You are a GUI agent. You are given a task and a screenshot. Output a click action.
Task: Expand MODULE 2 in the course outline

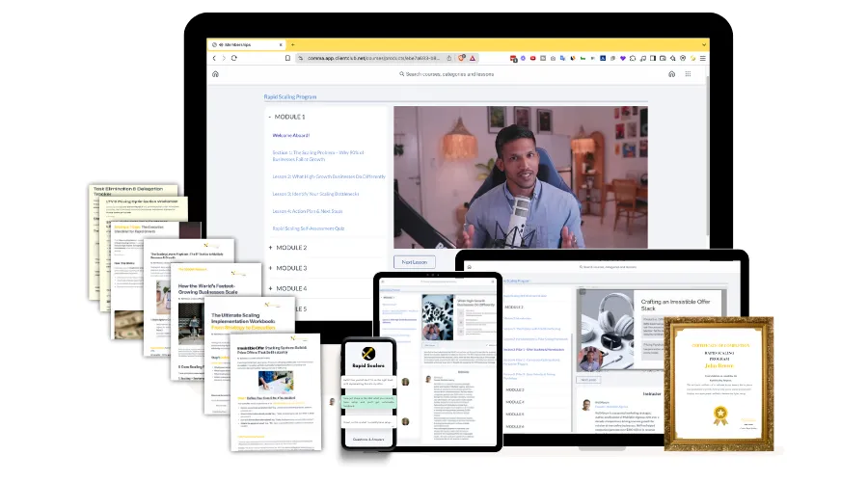(x=287, y=248)
